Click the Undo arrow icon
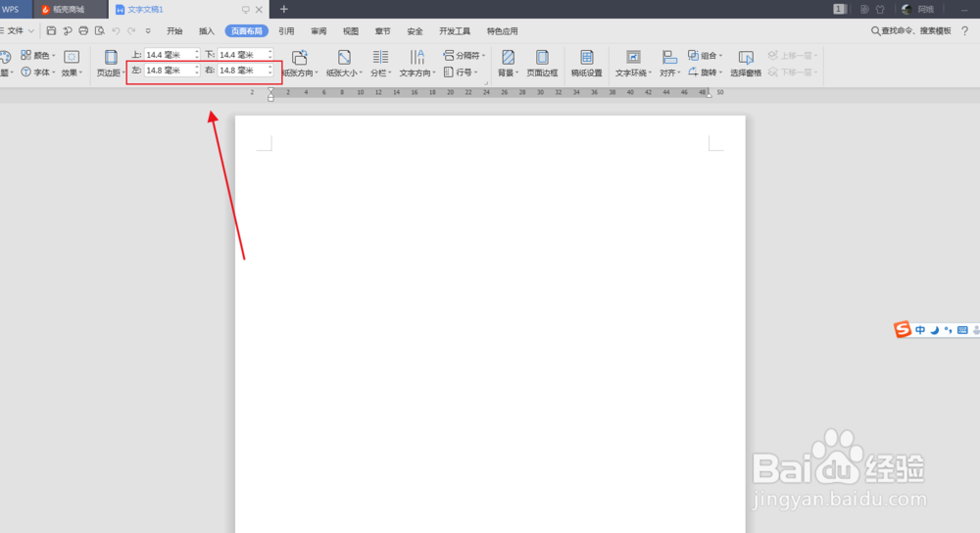This screenshot has width=980, height=533. click(116, 30)
